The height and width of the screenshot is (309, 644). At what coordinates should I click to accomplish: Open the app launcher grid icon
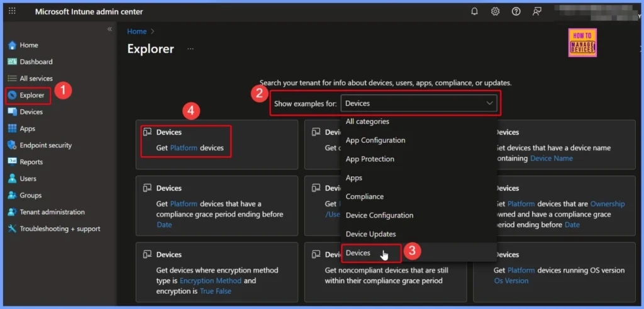(13, 11)
